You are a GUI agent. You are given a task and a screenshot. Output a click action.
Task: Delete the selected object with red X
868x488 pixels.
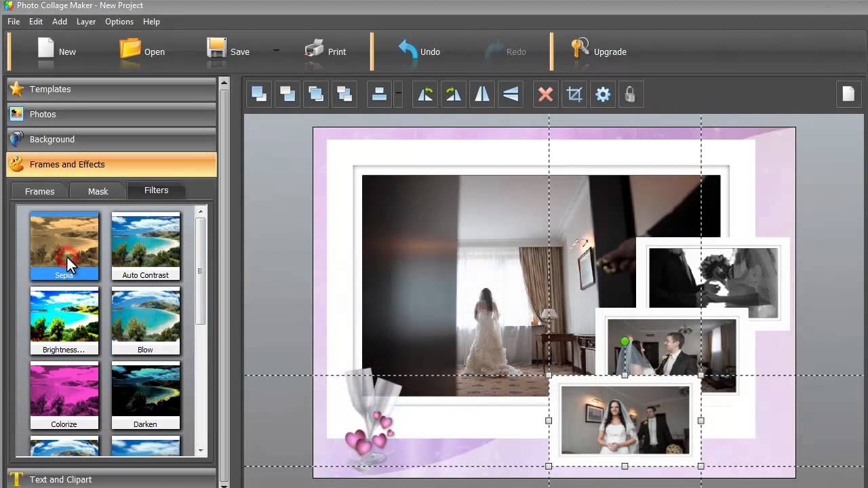(x=545, y=94)
